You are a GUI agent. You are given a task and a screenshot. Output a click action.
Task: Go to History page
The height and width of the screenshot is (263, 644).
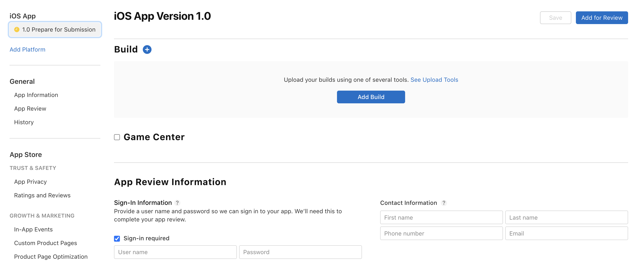click(x=24, y=122)
